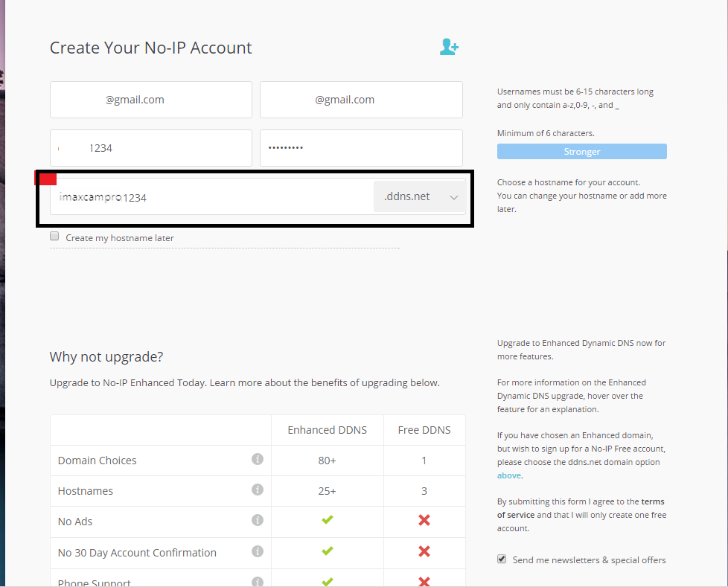The height and width of the screenshot is (587, 728).
Task: Click the add-user account icon
Action: [x=449, y=47]
